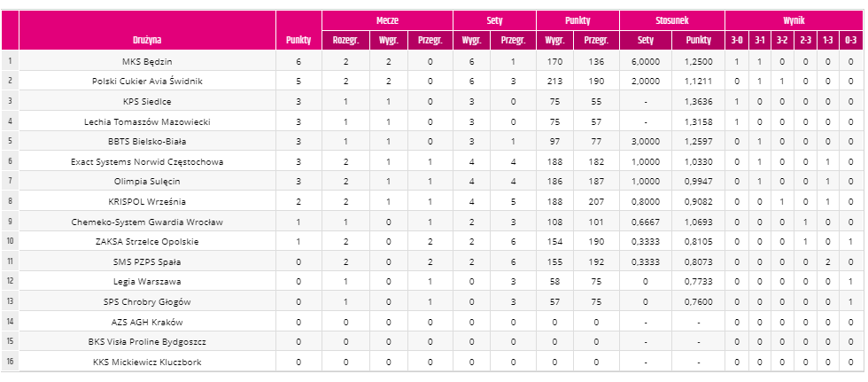Click Legia Warszawa team name
This screenshot has height=382, width=868.
pos(147,281)
